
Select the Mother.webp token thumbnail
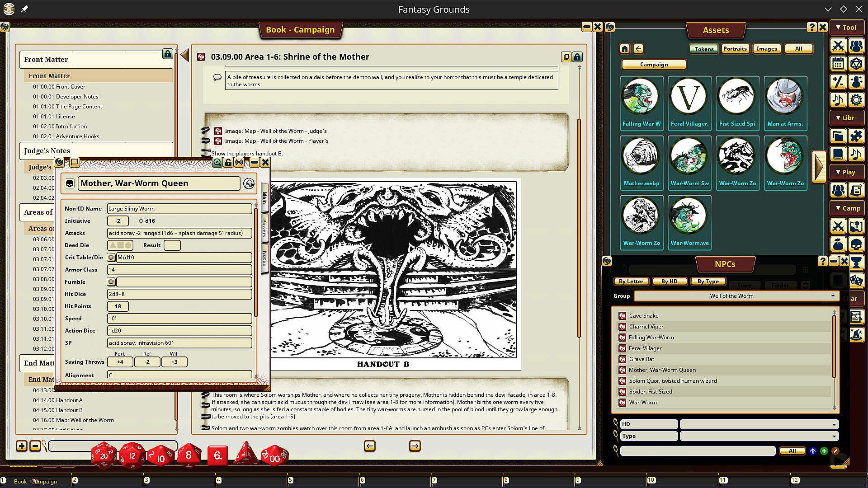(641, 157)
